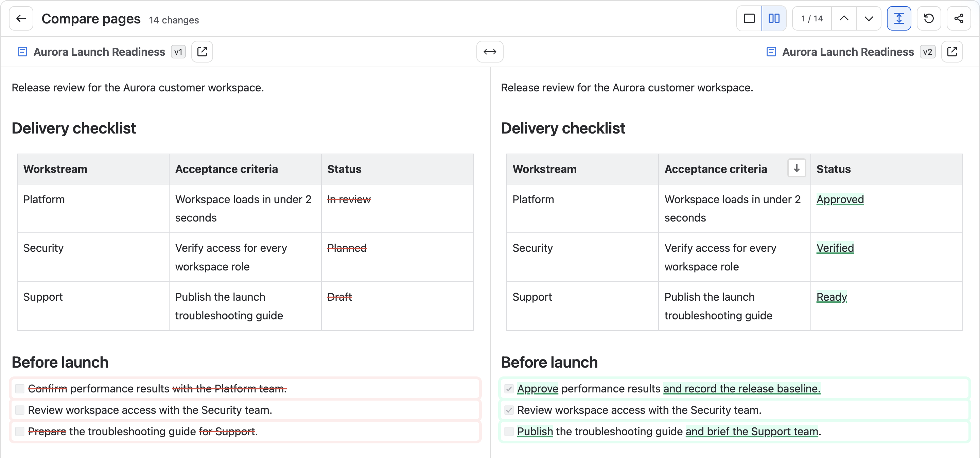Go back using the left arrow button
Viewport: 980px width, 458px height.
(x=21, y=18)
